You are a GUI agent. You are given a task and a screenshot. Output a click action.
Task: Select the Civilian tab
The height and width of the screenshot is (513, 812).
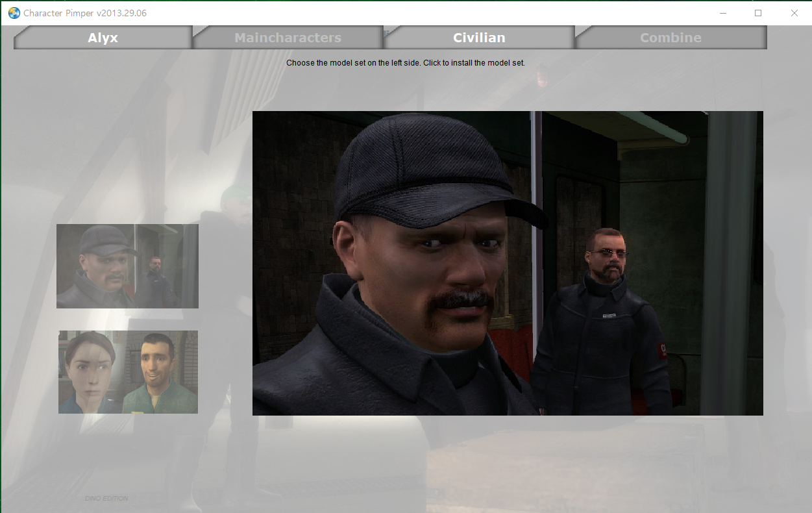tap(479, 38)
